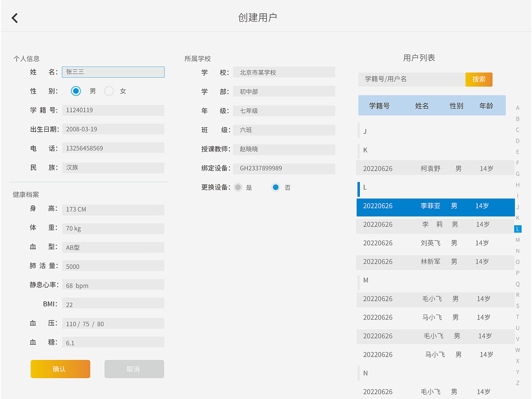Viewport: 532px width, 399px height.
Task: Enable 是 for 更换设备 option
Action: tap(238, 187)
